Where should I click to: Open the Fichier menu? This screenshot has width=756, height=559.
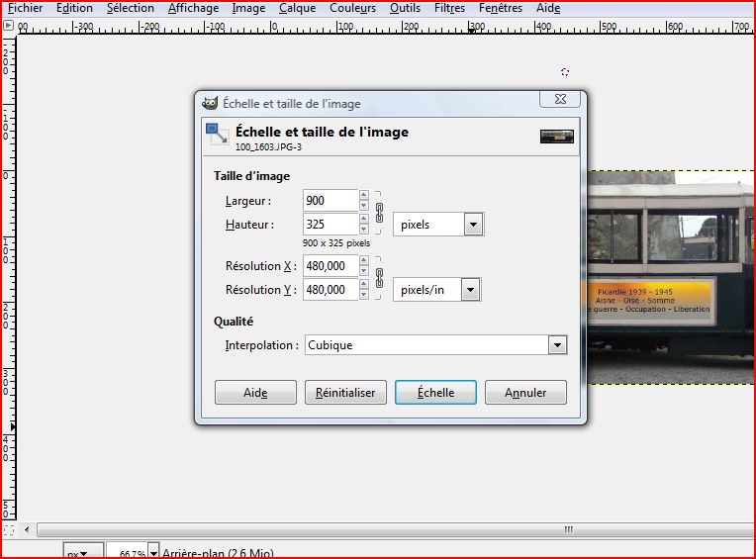coord(26,8)
